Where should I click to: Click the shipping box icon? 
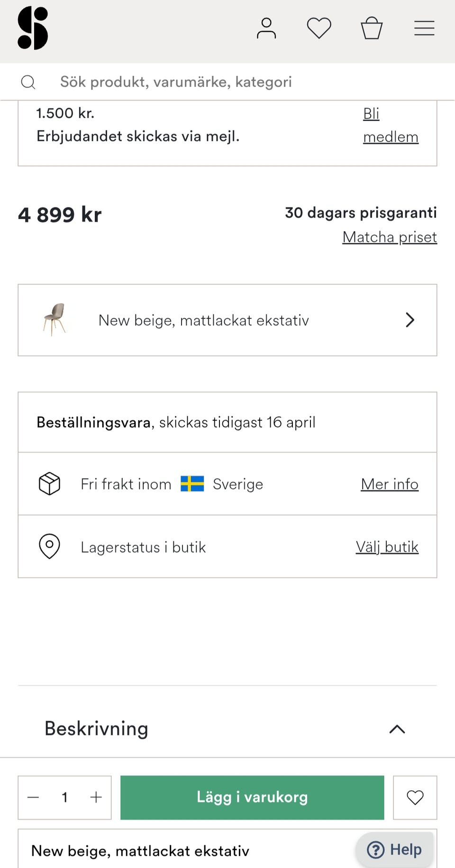49,484
